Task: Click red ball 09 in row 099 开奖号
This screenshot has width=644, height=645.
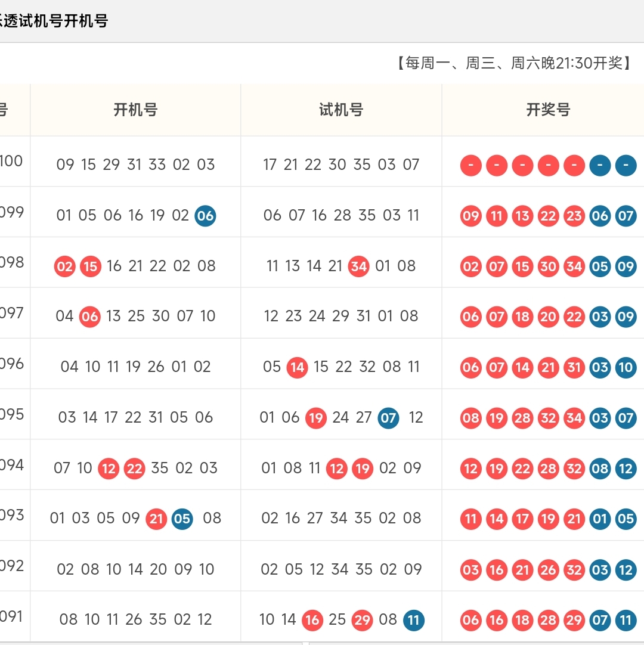Action: pos(470,216)
